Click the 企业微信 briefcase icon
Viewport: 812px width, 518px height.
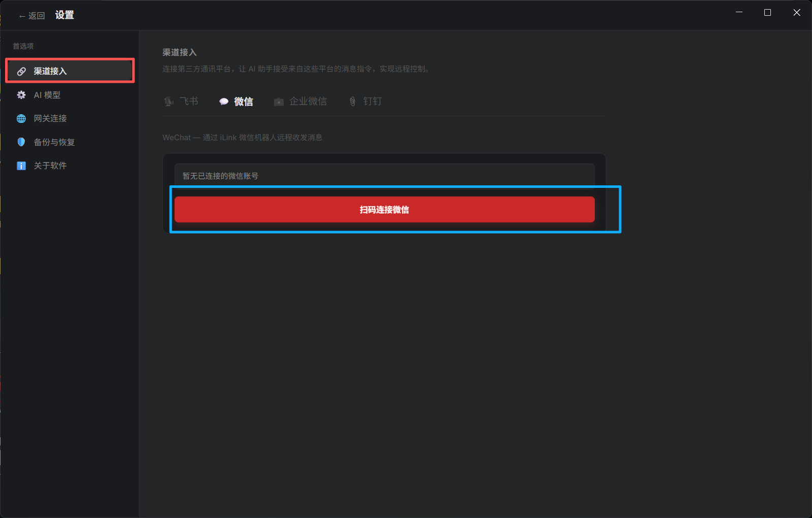[279, 102]
